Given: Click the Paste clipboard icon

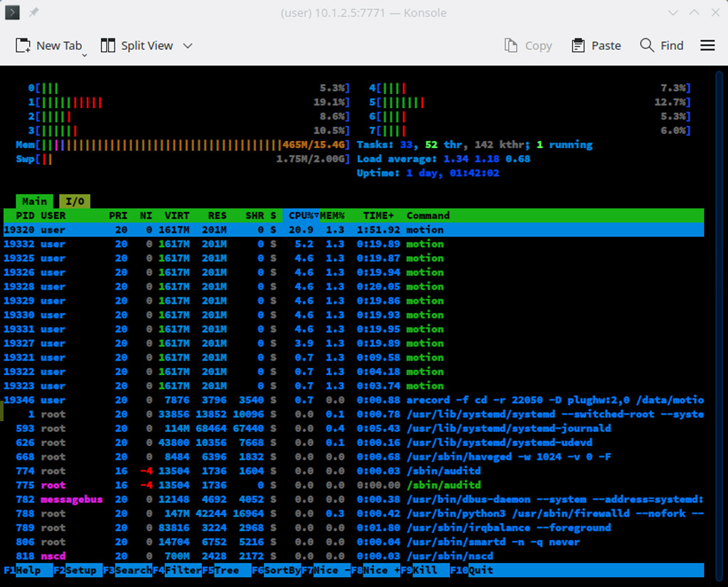Looking at the screenshot, I should click(x=578, y=46).
